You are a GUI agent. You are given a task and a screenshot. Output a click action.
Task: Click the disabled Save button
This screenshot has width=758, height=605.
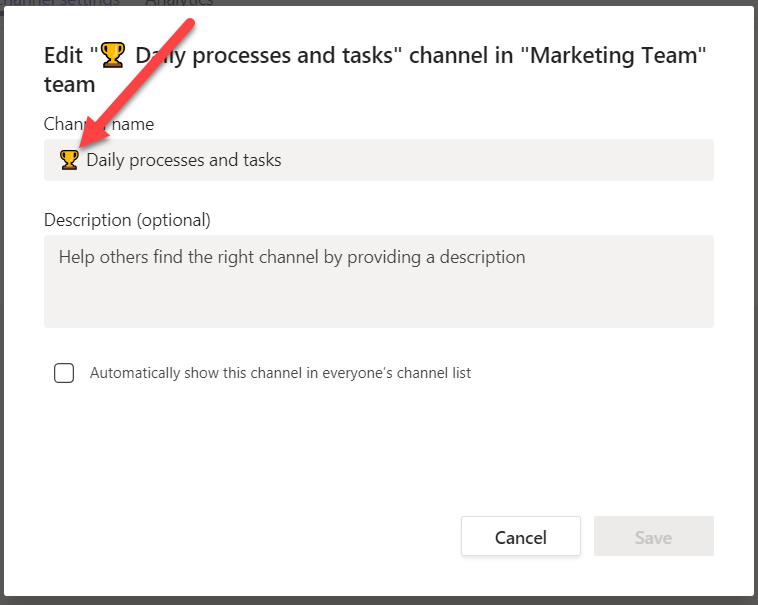(x=653, y=537)
